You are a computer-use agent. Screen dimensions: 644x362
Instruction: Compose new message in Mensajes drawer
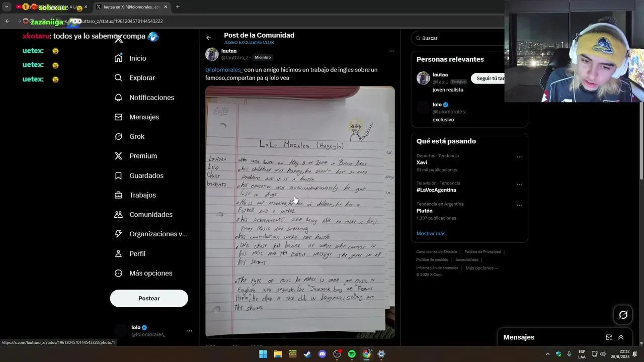(609, 337)
